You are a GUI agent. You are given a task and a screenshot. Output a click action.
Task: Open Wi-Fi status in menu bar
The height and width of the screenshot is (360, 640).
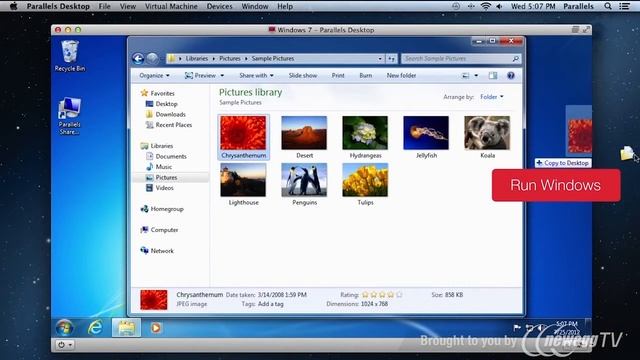coord(485,6)
